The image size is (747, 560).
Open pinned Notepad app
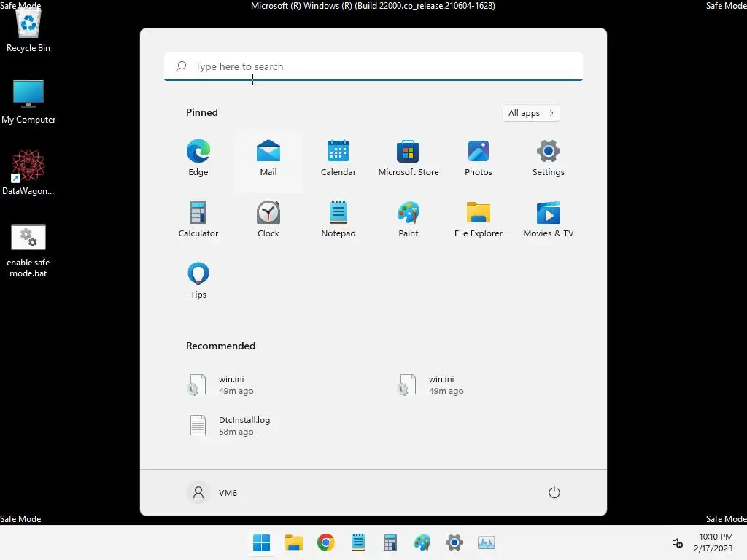[x=338, y=219]
